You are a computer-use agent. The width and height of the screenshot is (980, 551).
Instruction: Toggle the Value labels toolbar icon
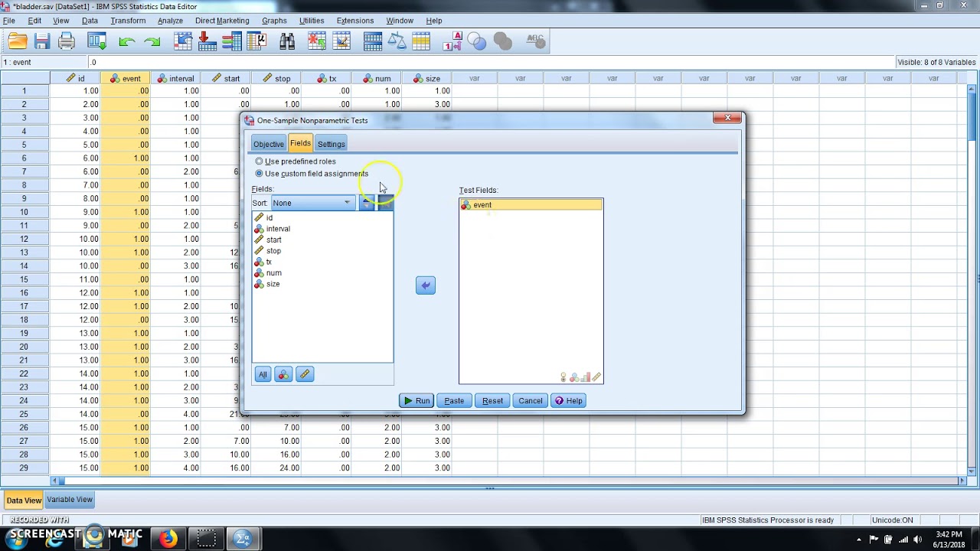452,41
